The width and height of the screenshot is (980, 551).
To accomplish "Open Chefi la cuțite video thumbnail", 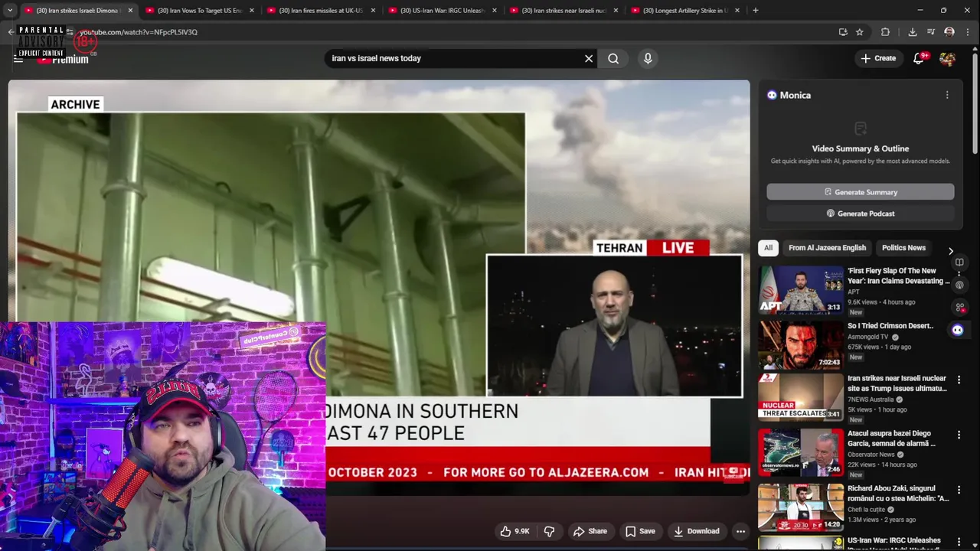I will tap(801, 507).
